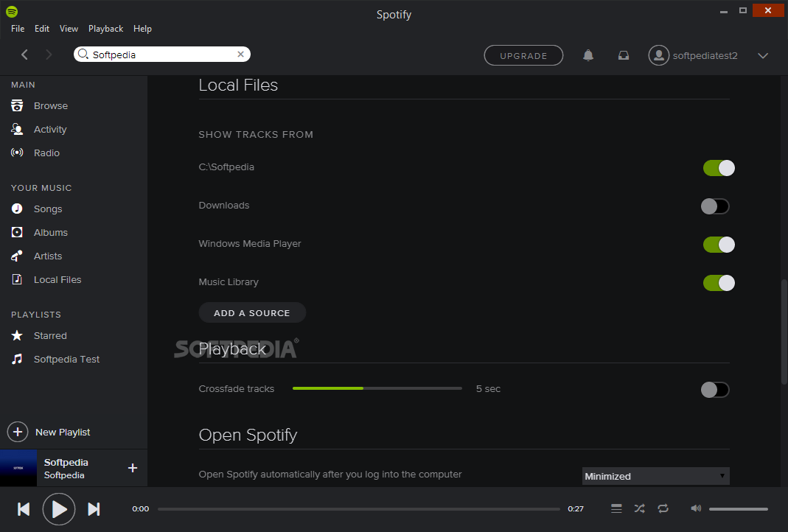The width and height of the screenshot is (788, 532).
Task: Click the Activity icon in sidebar
Action: pos(17,129)
